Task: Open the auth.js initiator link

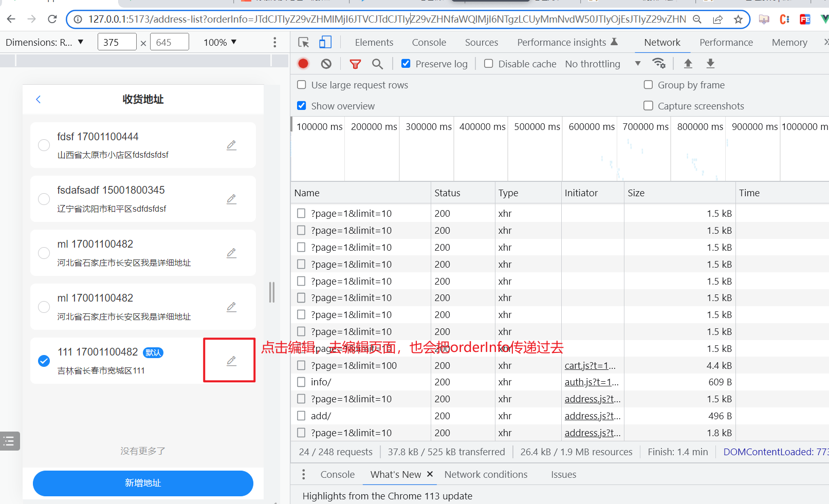Action: [592, 382]
